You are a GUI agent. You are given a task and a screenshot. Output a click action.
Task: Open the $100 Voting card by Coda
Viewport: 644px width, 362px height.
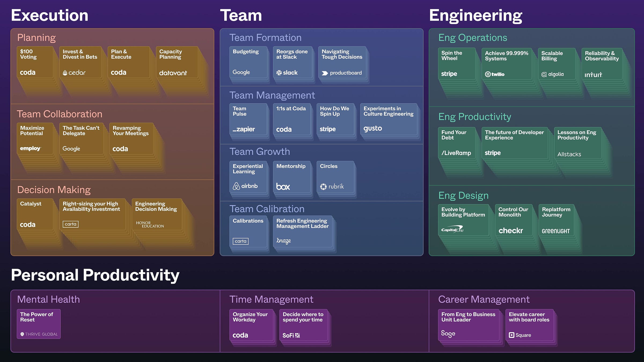(35, 62)
